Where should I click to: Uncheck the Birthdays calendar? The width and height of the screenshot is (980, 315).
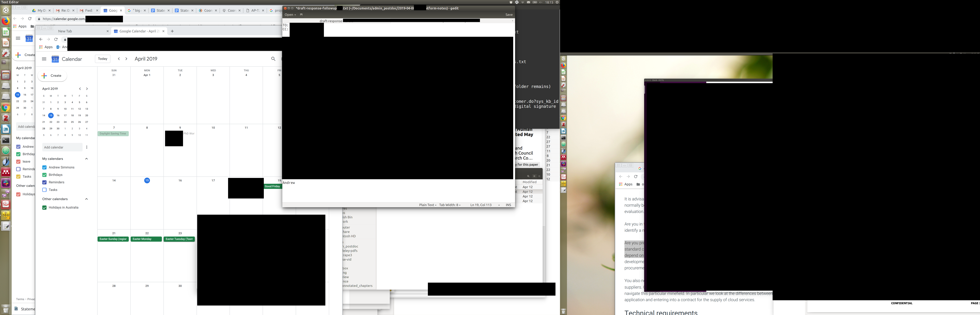[x=44, y=175]
